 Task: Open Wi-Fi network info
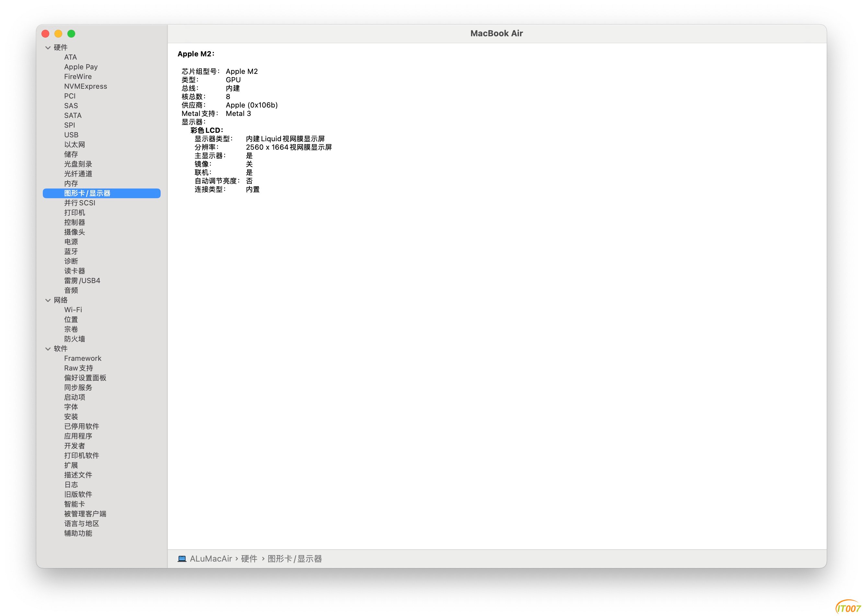tap(73, 310)
